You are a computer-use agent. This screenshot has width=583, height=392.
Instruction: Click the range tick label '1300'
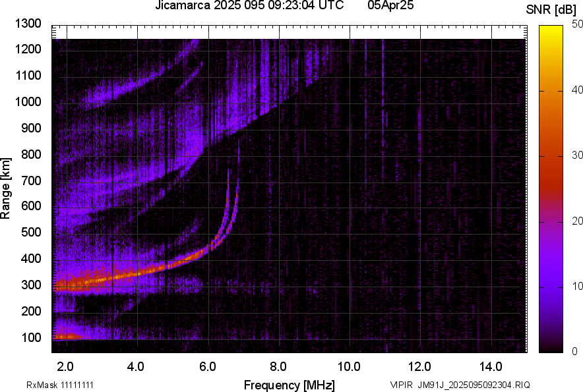28,24
